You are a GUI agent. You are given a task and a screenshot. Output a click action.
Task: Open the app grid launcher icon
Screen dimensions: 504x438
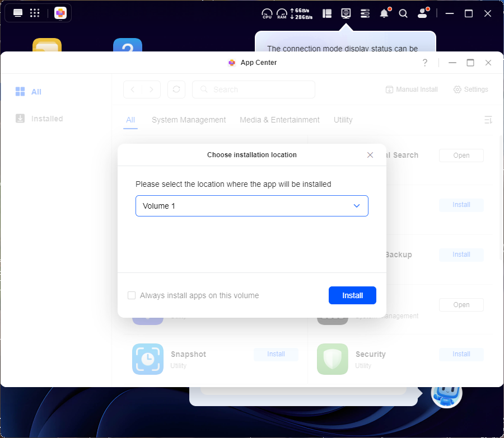(35, 13)
